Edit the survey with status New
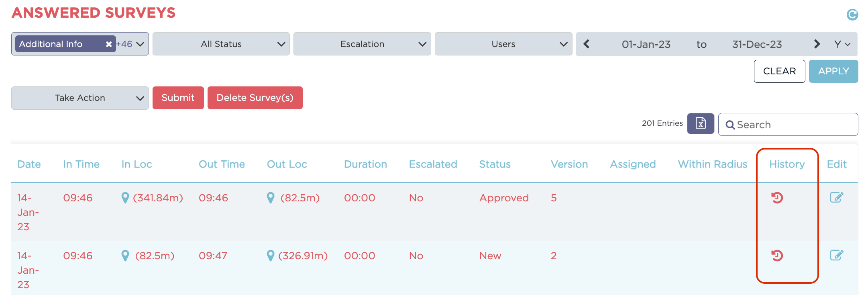Viewport: 868px width, 295px height. pos(836,255)
